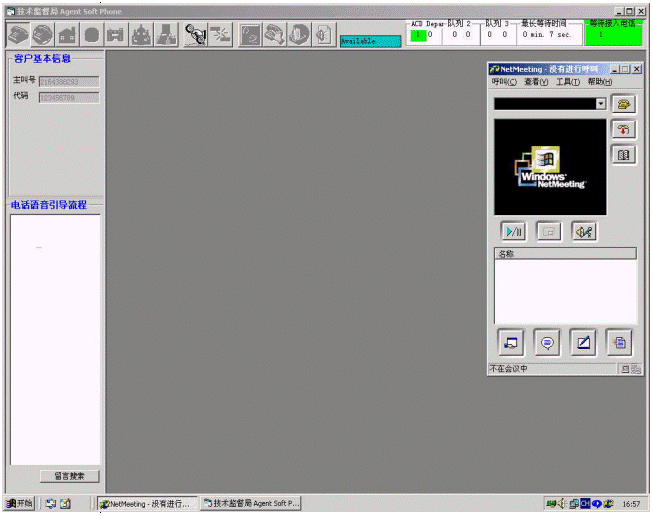Click the first telephone icon in Agent toolbar
Image resolution: width=653 pixels, height=516 pixels.
click(x=18, y=34)
